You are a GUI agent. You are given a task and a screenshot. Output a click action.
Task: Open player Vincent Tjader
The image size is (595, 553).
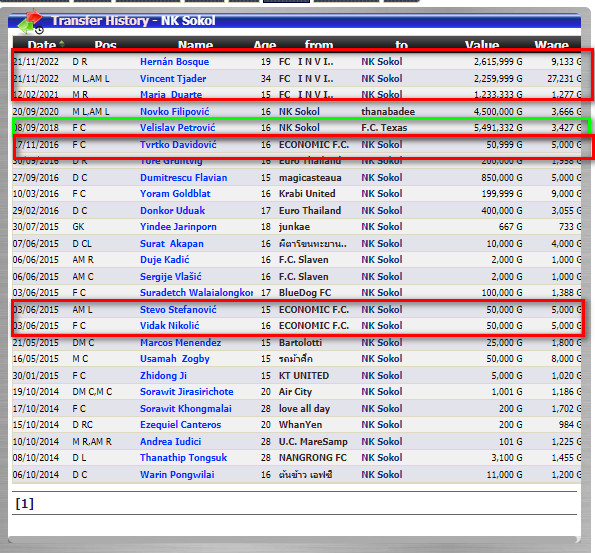[173, 79]
